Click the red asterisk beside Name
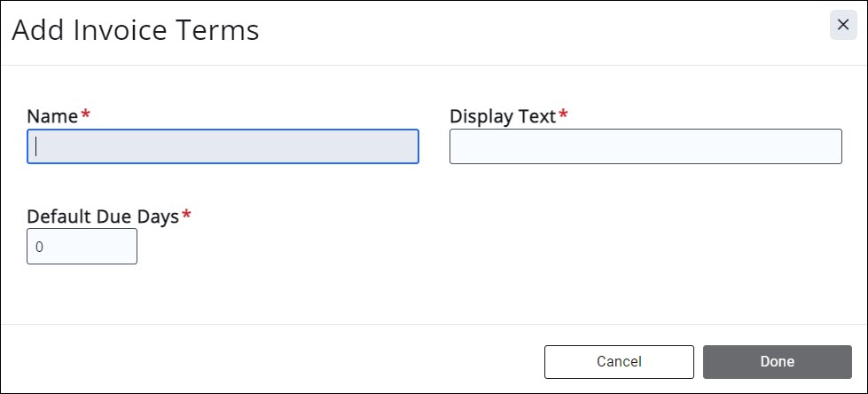868x394 pixels. [86, 115]
